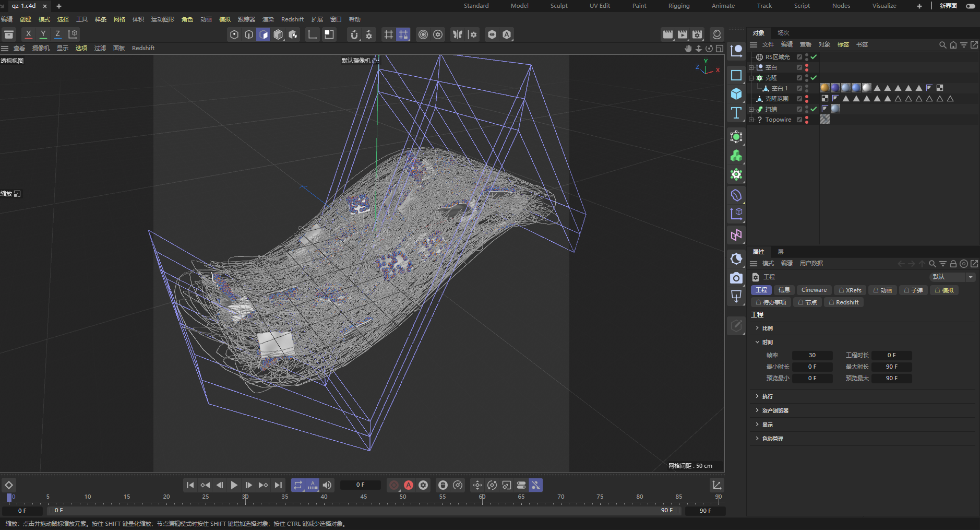This screenshot has height=530, width=980.
Task: Expand the 执行 section
Action: click(757, 396)
